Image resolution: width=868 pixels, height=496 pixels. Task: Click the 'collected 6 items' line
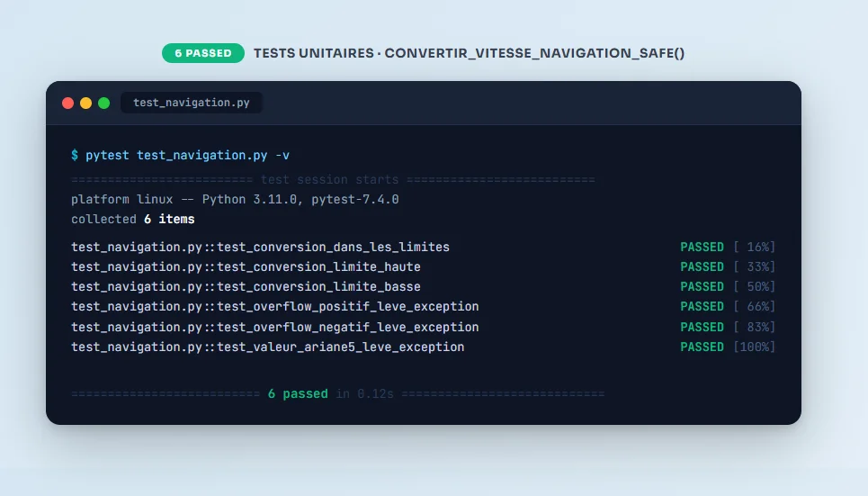tap(133, 220)
